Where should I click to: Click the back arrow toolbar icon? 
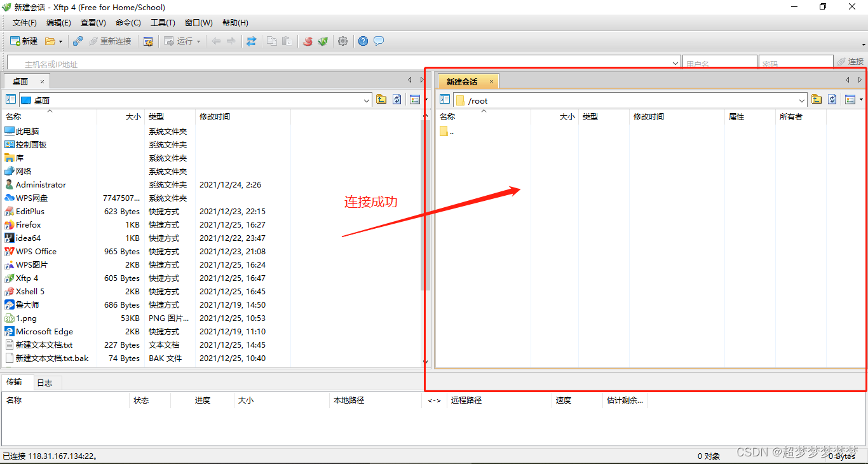click(x=216, y=41)
